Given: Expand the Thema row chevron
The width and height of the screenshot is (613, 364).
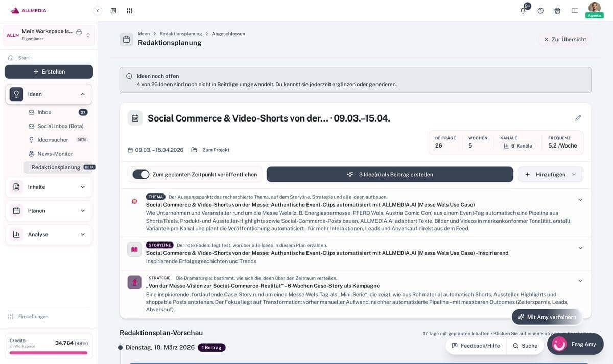Looking at the screenshot, I should point(580,200).
